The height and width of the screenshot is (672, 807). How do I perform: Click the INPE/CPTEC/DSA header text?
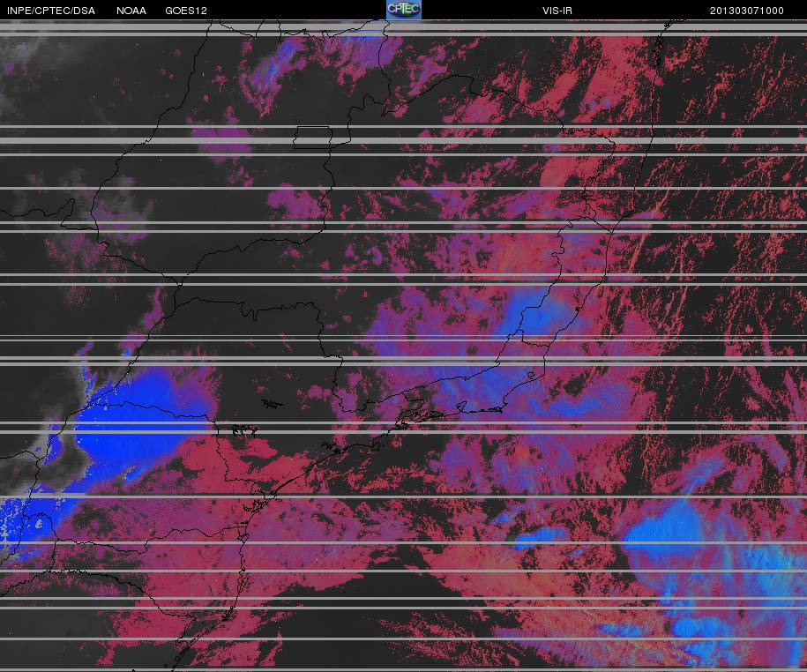(51, 11)
